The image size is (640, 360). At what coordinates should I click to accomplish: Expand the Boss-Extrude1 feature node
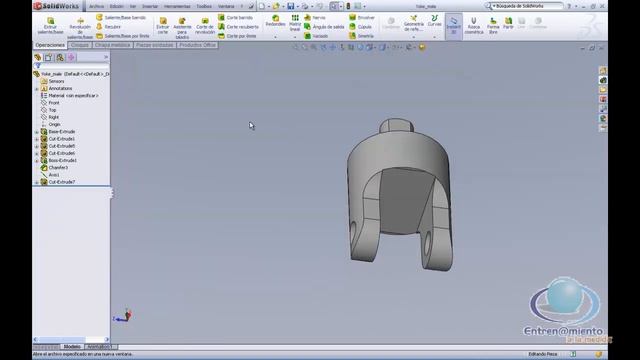click(37, 161)
